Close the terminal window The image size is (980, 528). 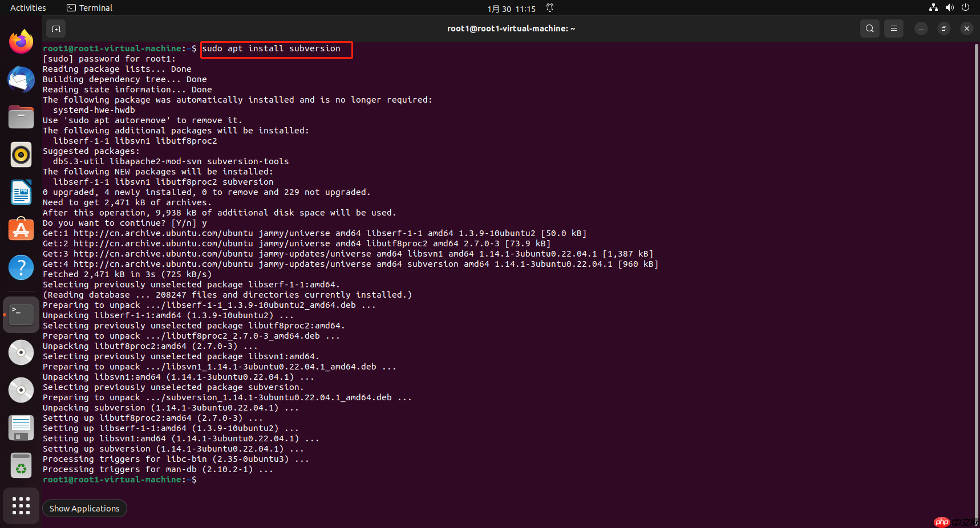pyautogui.click(x=967, y=29)
